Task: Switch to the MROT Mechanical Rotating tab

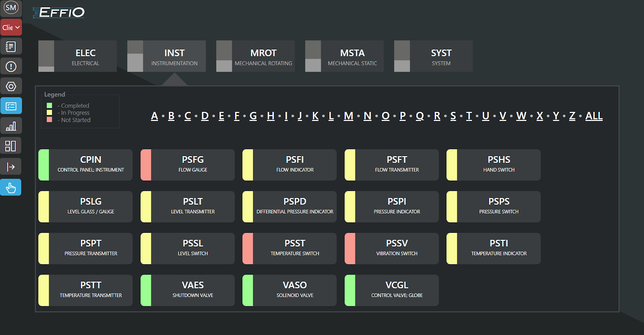Action: 255,56
